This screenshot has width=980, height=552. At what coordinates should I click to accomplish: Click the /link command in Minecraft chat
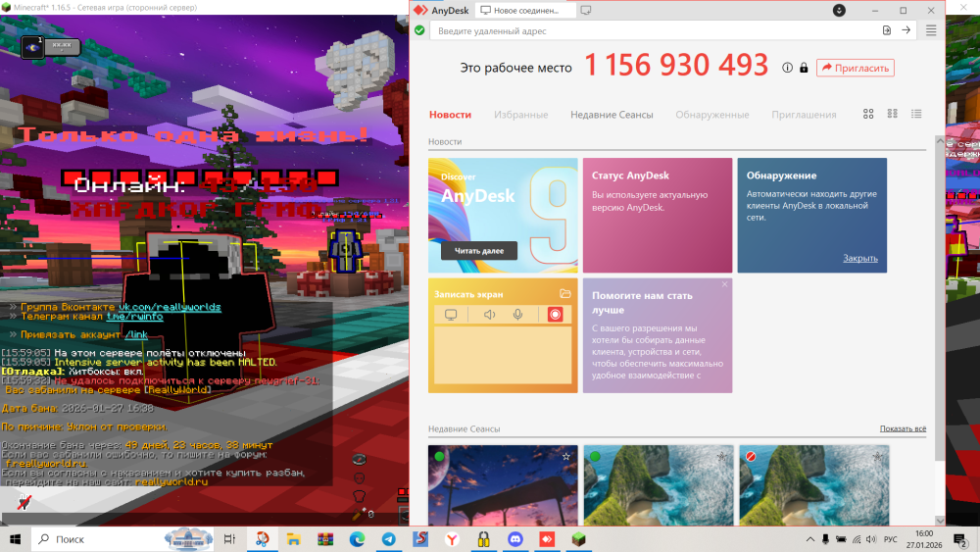135,334
